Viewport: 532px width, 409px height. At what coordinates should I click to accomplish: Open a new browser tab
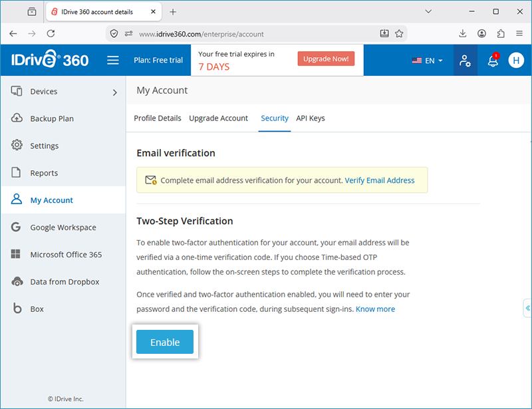click(x=173, y=12)
